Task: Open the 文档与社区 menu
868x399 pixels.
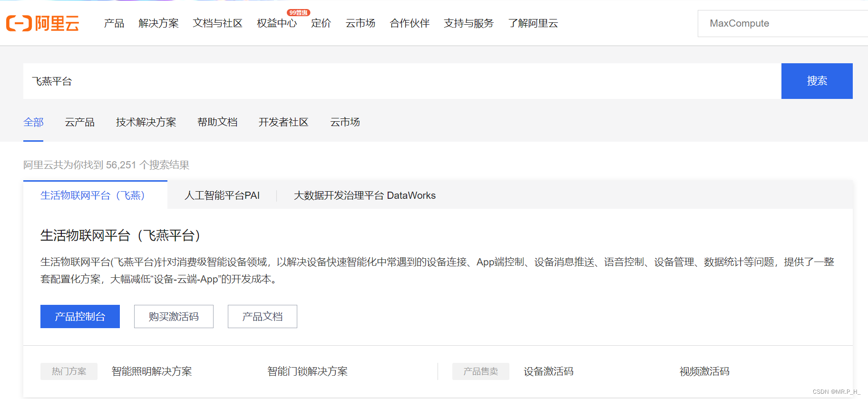Action: coord(217,23)
